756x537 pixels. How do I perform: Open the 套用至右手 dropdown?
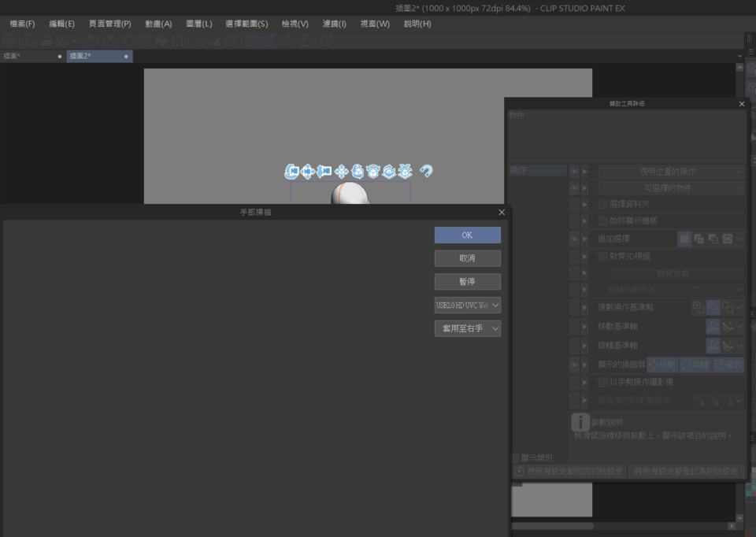(x=467, y=328)
